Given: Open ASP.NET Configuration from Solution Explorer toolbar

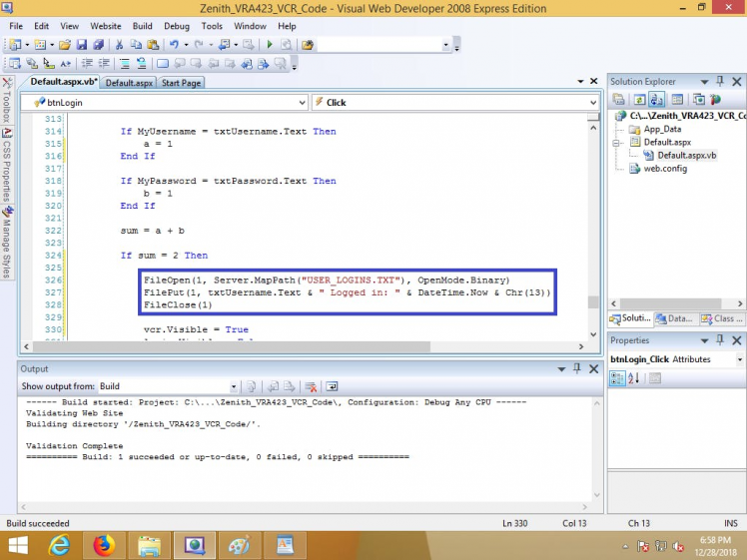Looking at the screenshot, I should 717,99.
